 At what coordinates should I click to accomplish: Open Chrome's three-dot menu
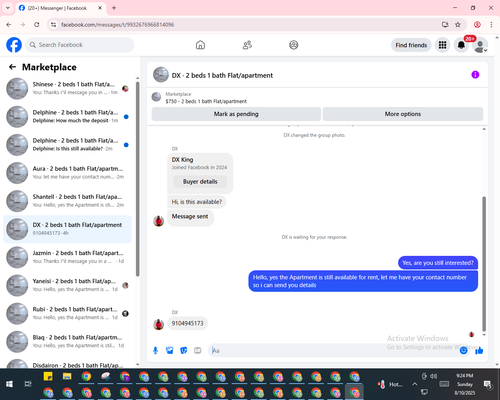pyautogui.click(x=491, y=25)
